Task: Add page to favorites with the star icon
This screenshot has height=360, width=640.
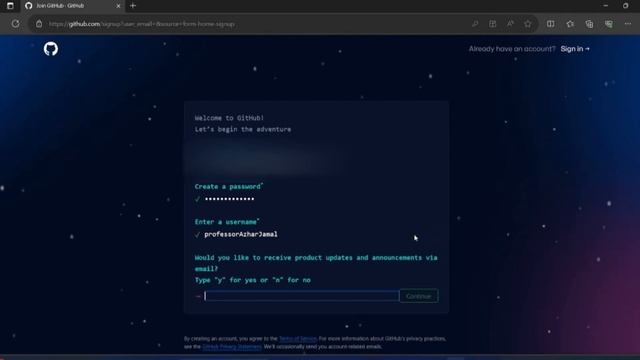Action: coord(528,24)
